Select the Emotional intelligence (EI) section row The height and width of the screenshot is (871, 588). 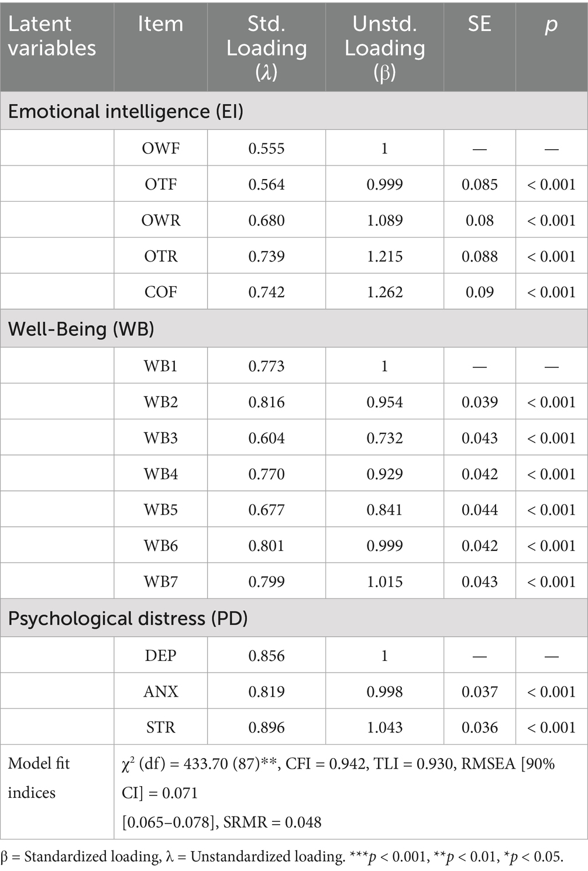(294, 111)
